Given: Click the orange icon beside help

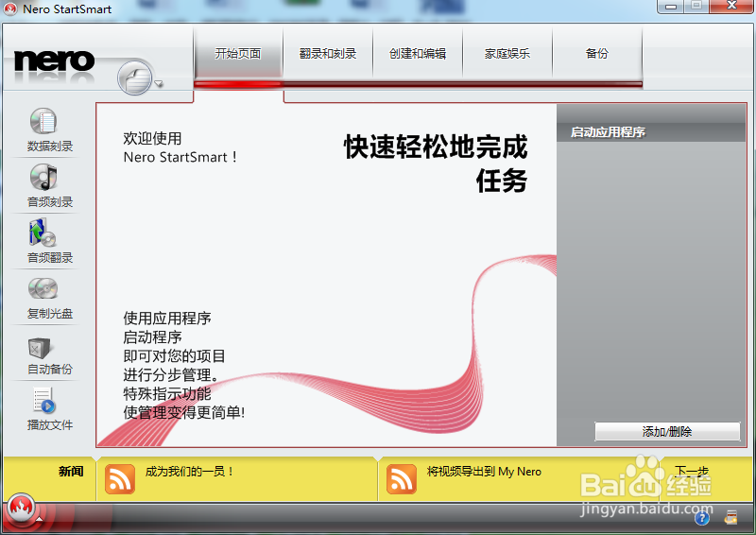Looking at the screenshot, I should [x=730, y=518].
